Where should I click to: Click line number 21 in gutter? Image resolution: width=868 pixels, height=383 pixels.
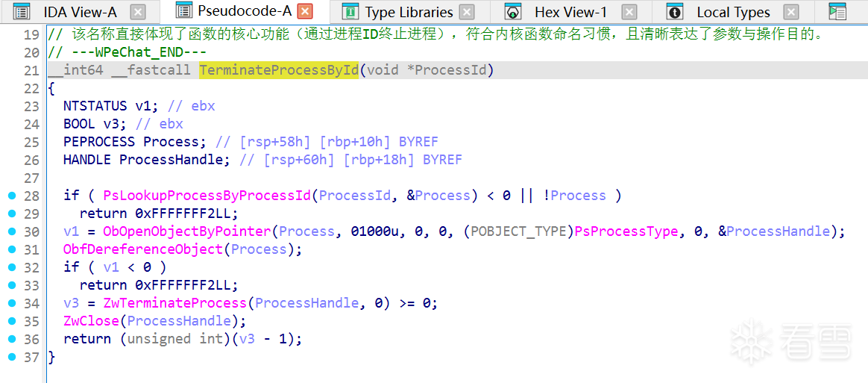coord(32,71)
